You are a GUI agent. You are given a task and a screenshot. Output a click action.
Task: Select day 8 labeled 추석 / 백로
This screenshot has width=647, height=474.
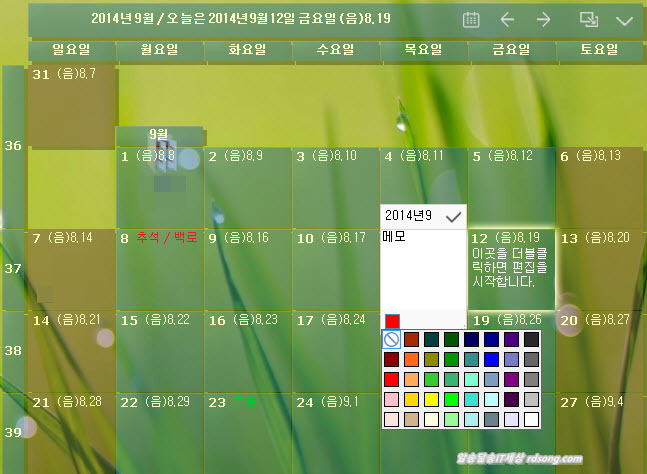(x=160, y=269)
